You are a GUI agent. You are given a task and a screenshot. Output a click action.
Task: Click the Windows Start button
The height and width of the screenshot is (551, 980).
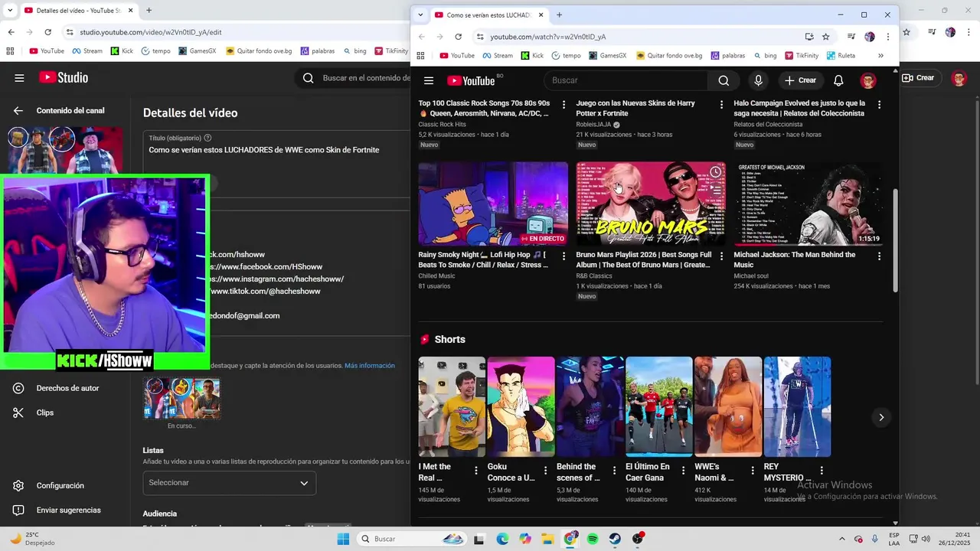tap(343, 539)
